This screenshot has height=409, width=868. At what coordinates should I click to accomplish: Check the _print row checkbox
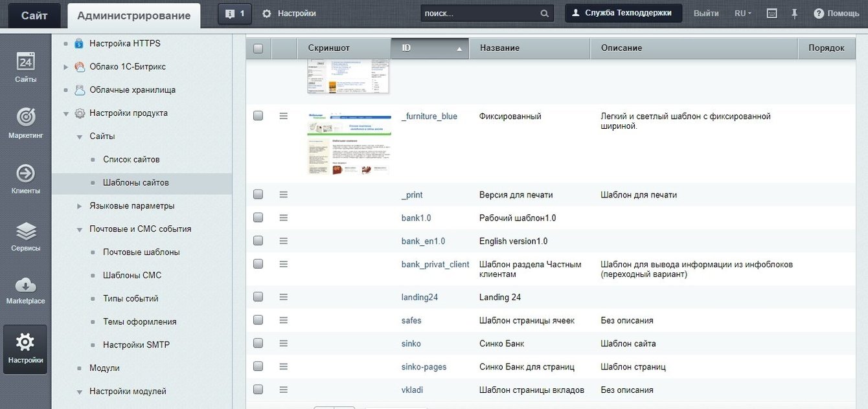coord(258,194)
